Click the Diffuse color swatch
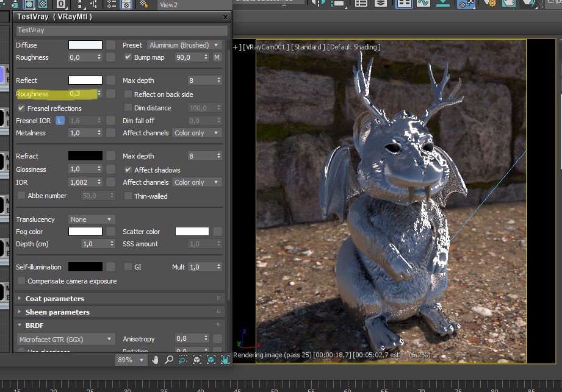Screen dimensions: 562x392 point(85,45)
